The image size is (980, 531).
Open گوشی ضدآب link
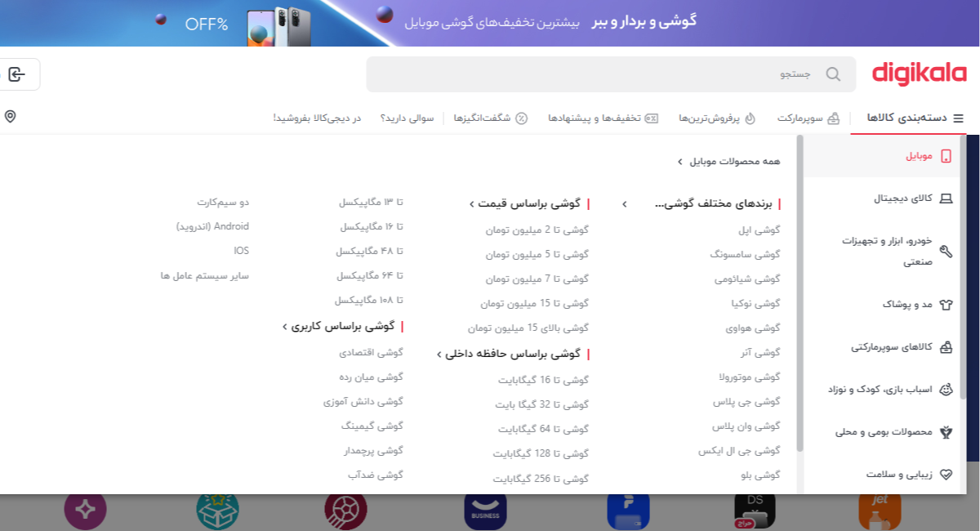tap(376, 475)
